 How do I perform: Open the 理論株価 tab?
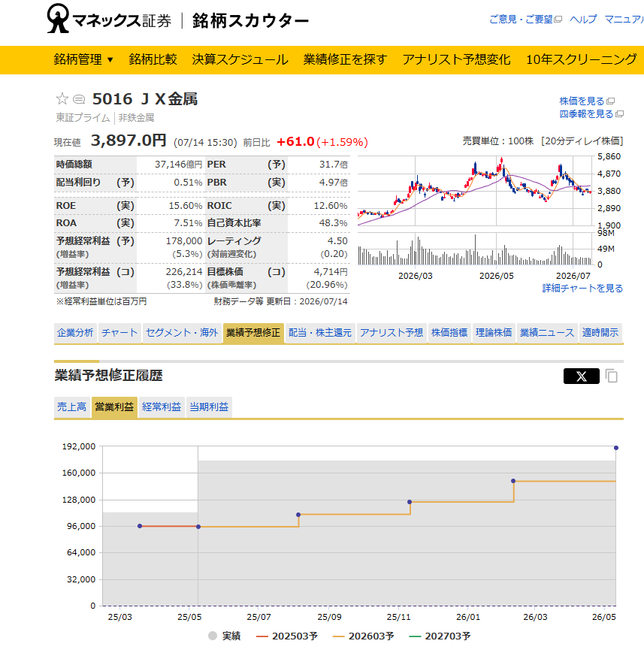click(x=494, y=333)
